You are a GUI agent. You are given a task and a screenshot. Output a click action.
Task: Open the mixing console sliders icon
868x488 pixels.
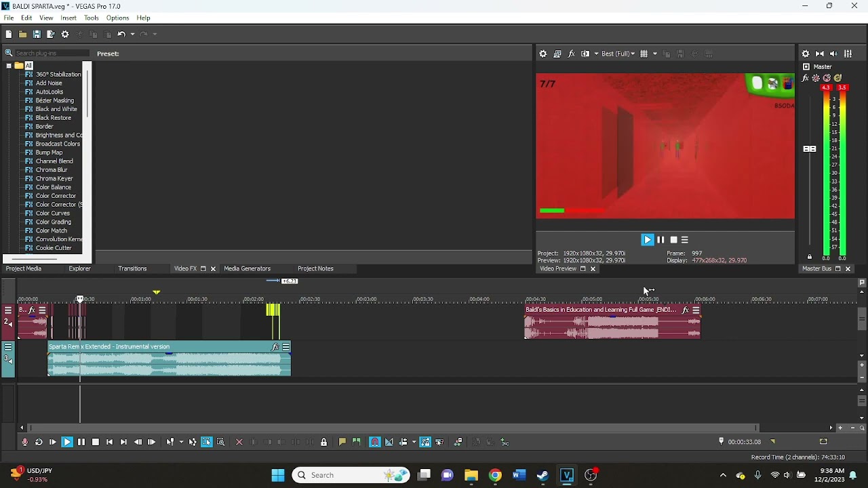pyautogui.click(x=848, y=54)
